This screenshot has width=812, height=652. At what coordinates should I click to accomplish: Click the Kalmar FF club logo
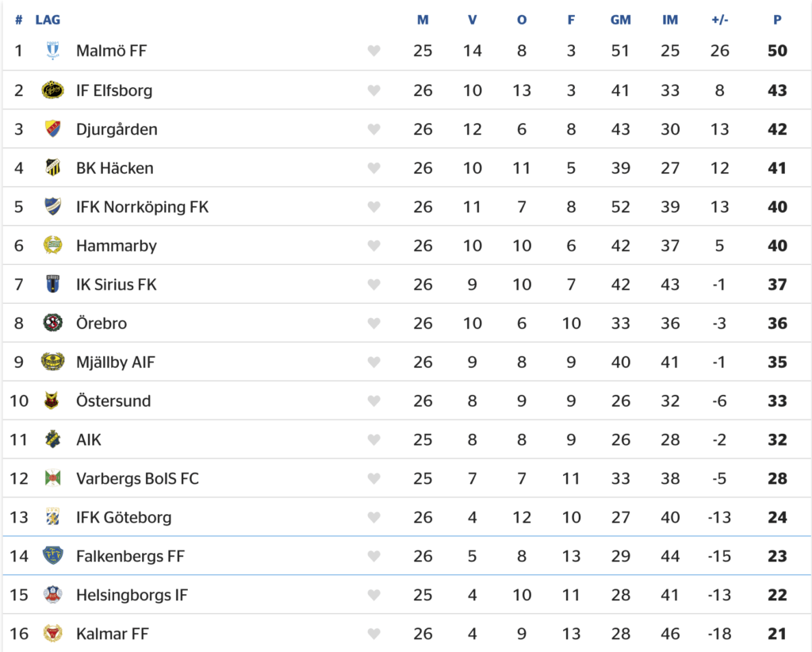coord(52,633)
